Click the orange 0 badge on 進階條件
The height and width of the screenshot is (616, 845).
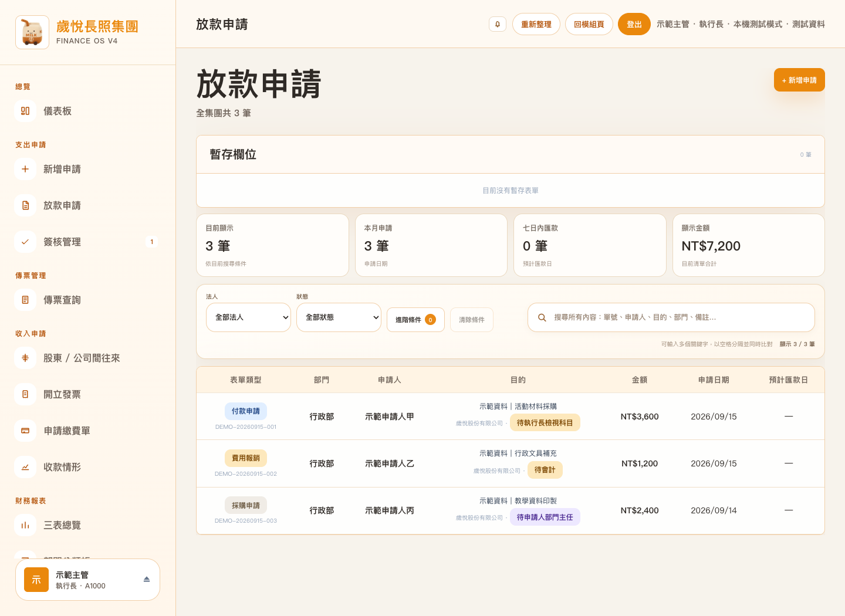[x=430, y=320]
